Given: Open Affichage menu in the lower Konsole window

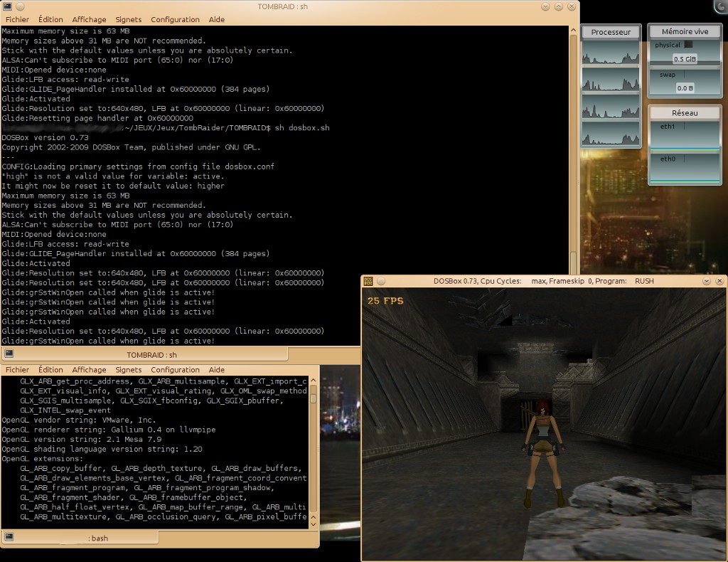Looking at the screenshot, I should [x=89, y=370].
